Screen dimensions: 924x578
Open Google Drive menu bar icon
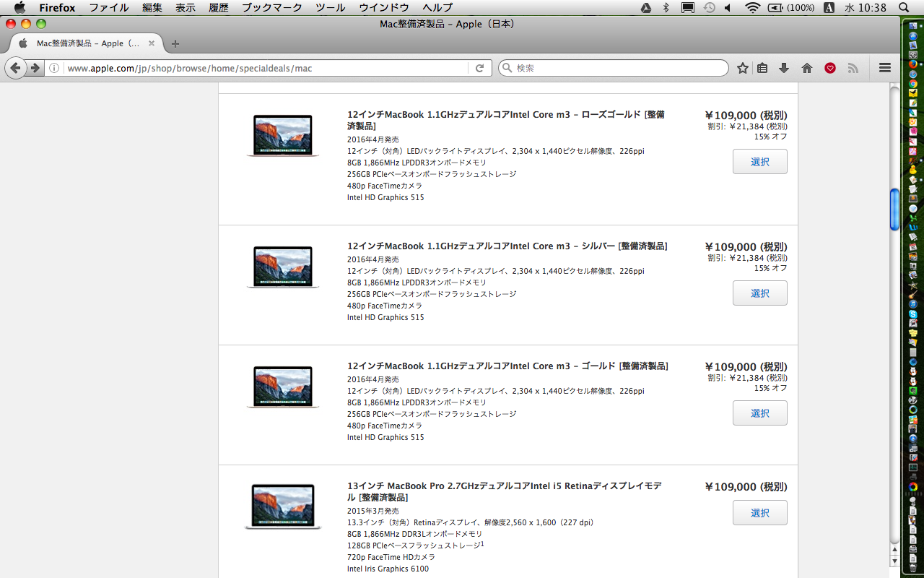[647, 8]
